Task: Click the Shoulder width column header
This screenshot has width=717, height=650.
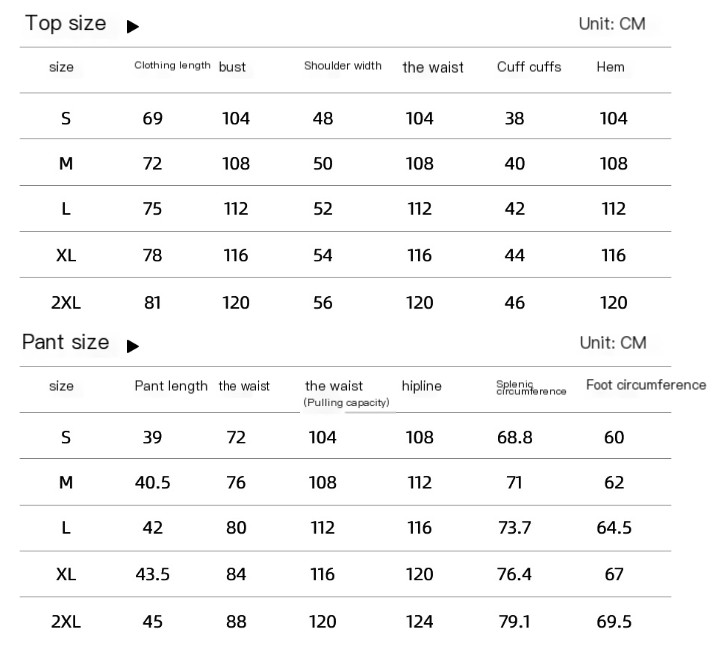Action: pyautogui.click(x=343, y=66)
